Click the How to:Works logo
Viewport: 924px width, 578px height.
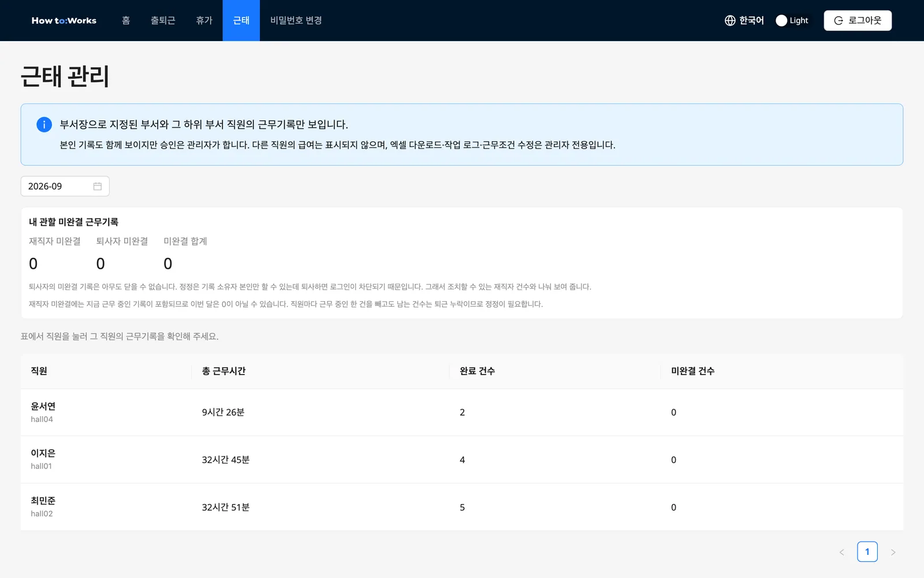point(64,20)
